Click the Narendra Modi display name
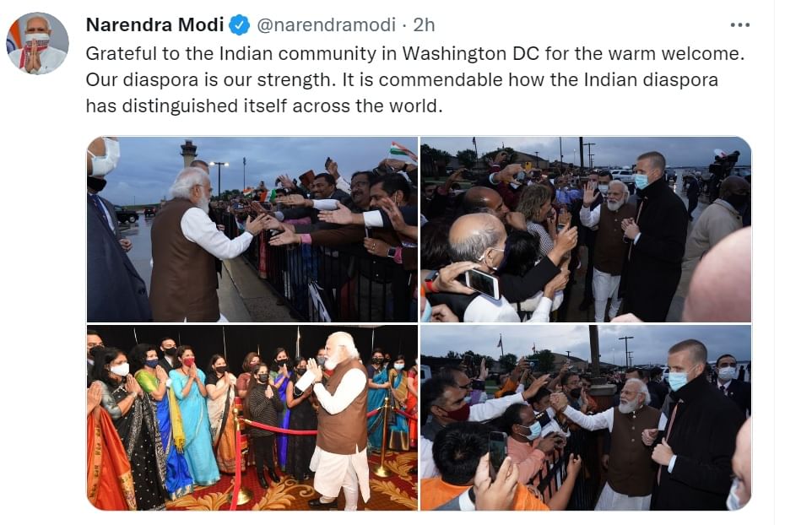This screenshot has width=812, height=525. point(154,24)
